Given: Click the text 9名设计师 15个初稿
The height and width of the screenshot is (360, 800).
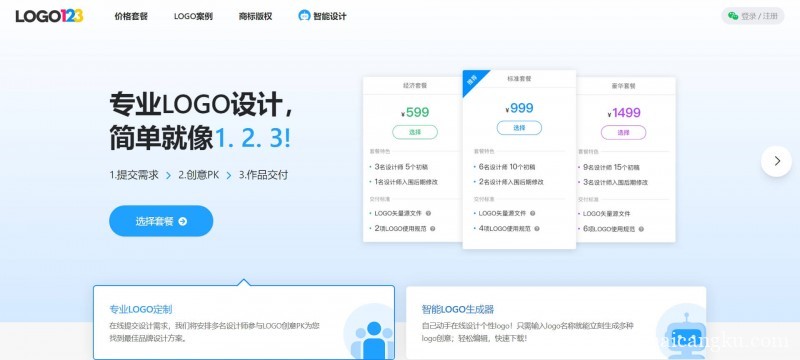Looking at the screenshot, I should click(x=611, y=167).
